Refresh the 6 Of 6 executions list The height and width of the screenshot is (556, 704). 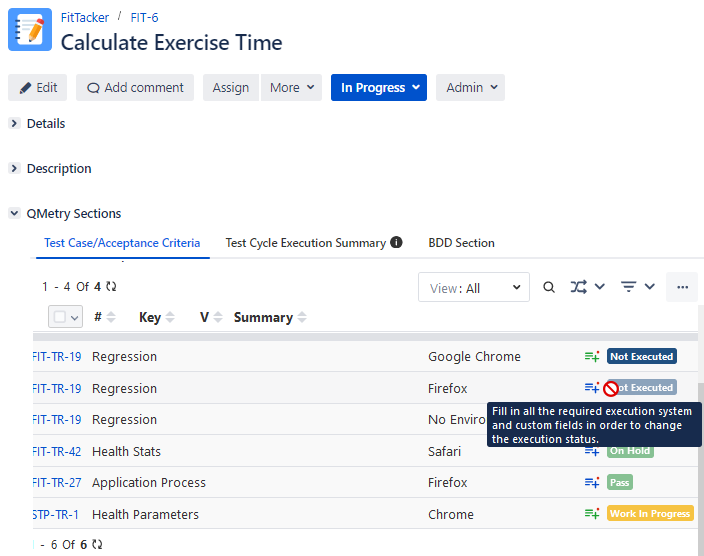coord(97,544)
